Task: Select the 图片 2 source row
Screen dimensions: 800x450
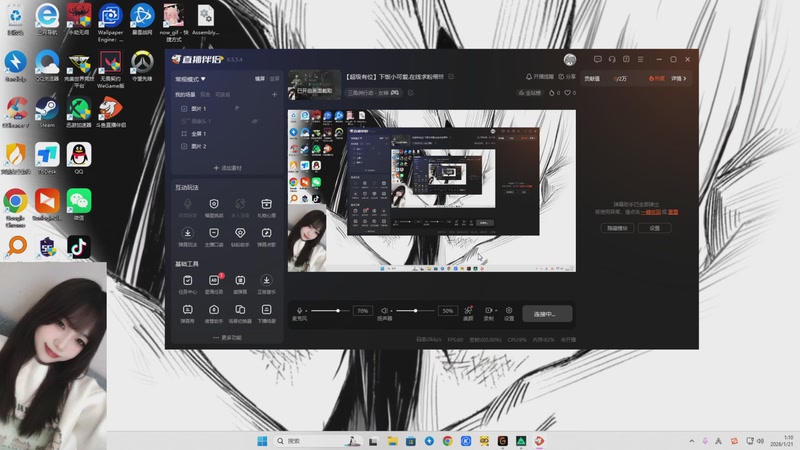Action: (227, 146)
